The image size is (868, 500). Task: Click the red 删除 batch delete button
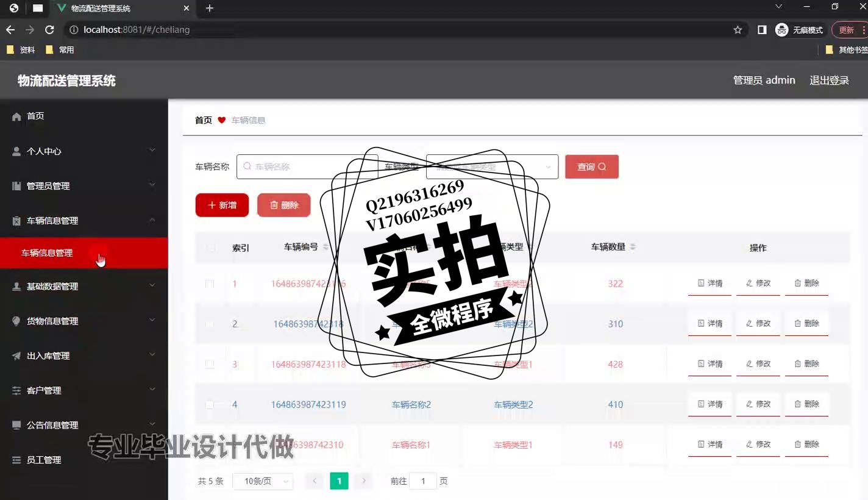pyautogui.click(x=284, y=205)
